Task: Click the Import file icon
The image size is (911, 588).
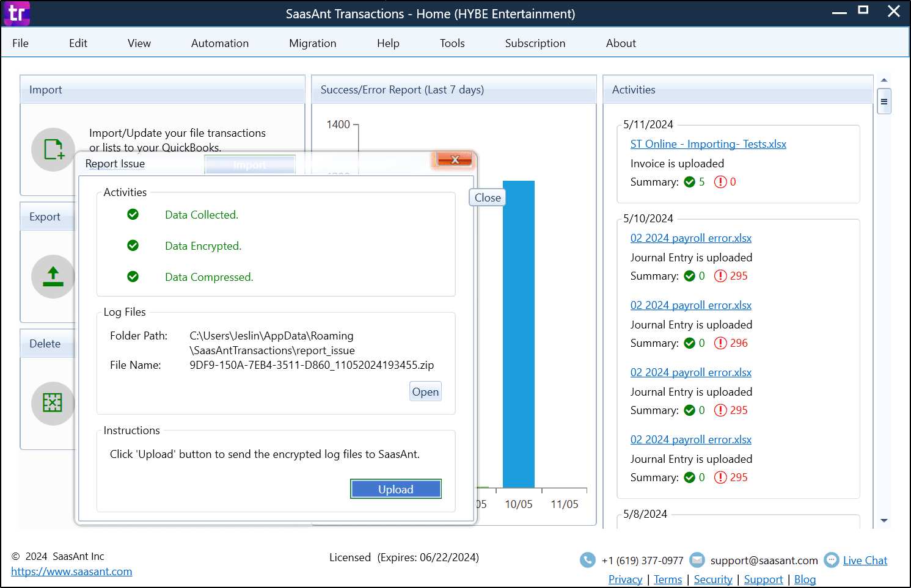Action: 53,150
